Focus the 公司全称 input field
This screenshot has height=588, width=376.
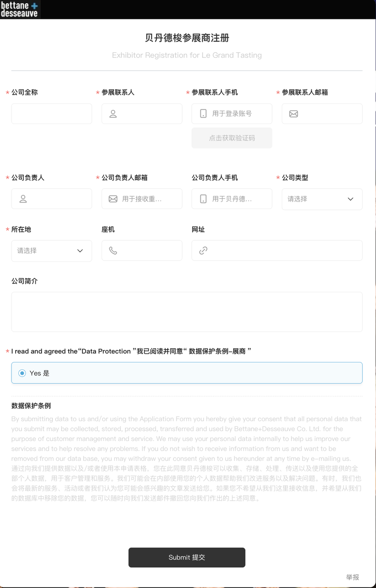click(x=51, y=113)
